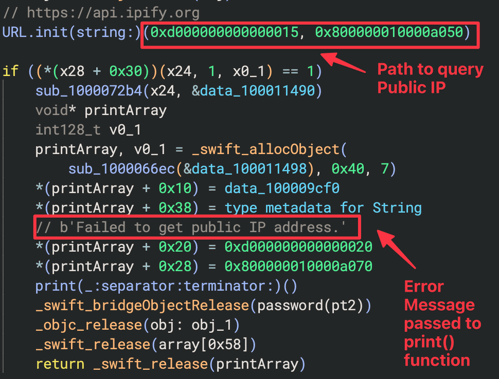499x379 pixels.
Task: Navigate to the data_100009cf0 symbol
Action: [x=282, y=188]
